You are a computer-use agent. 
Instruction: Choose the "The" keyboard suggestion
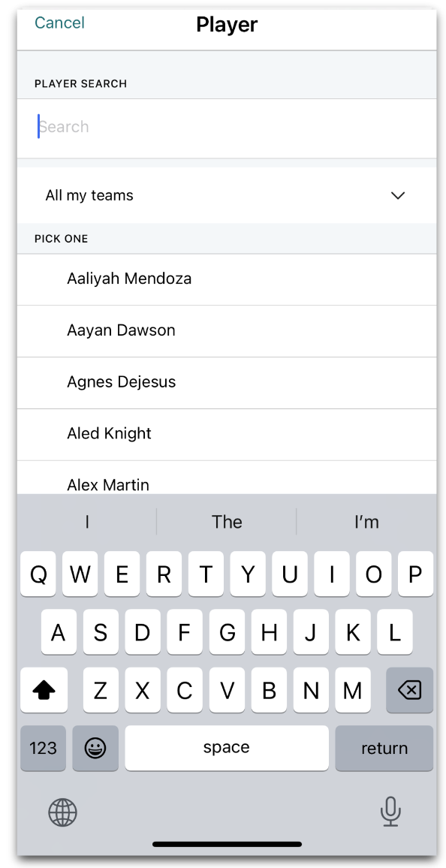click(x=227, y=521)
